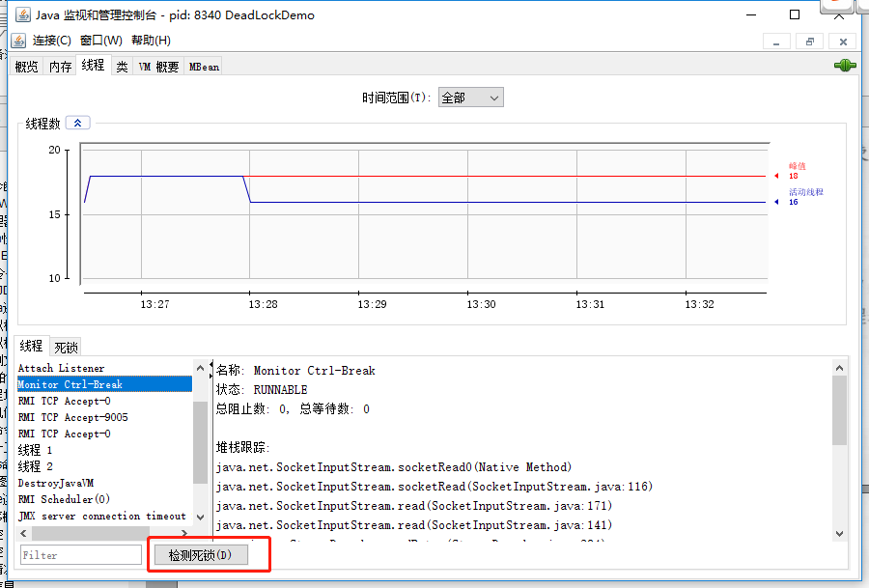Restore the inner JConsole frame
Screen dimensions: 869x588
tap(809, 42)
